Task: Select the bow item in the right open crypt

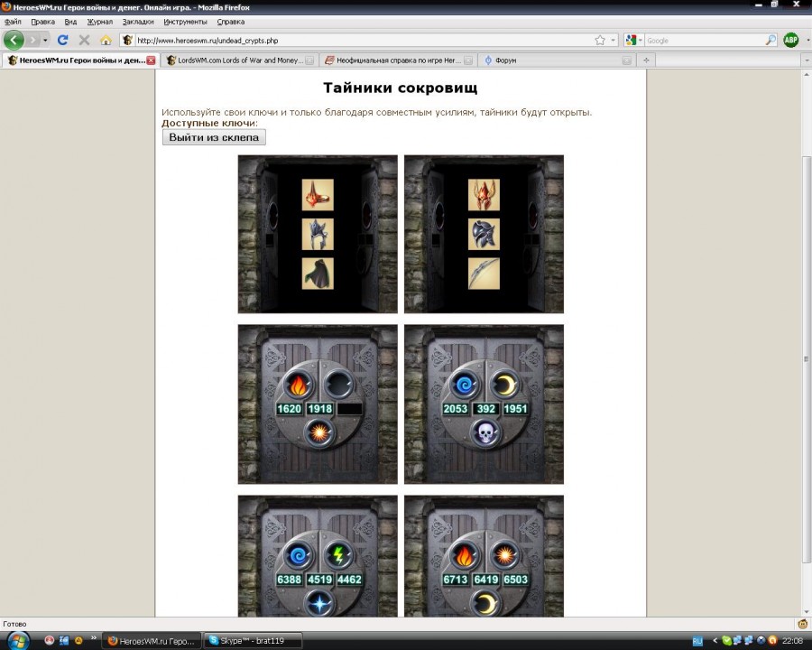Action: point(484,274)
